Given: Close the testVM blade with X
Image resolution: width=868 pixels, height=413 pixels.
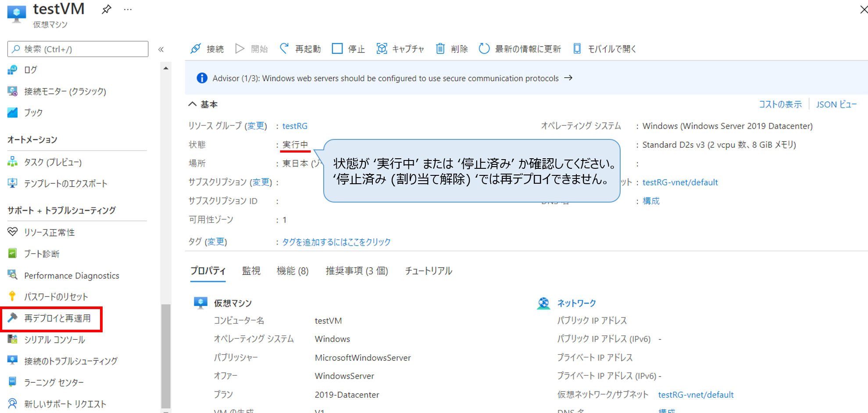Looking at the screenshot, I should click(x=863, y=10).
